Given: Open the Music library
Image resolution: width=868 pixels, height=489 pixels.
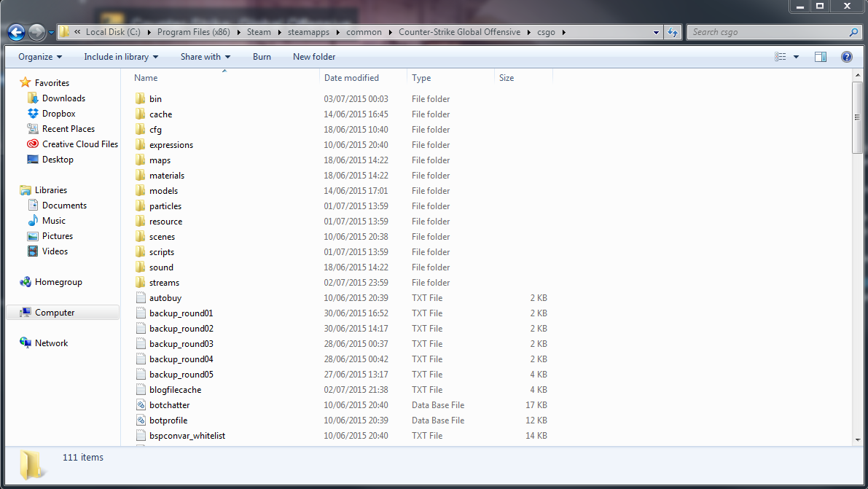Looking at the screenshot, I should tap(54, 220).
